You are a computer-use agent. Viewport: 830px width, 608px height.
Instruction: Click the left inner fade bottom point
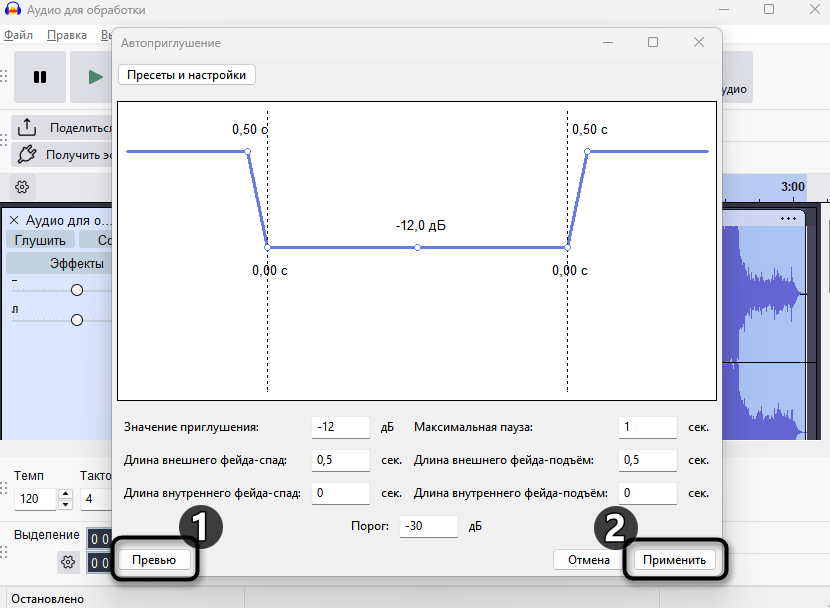coord(267,248)
